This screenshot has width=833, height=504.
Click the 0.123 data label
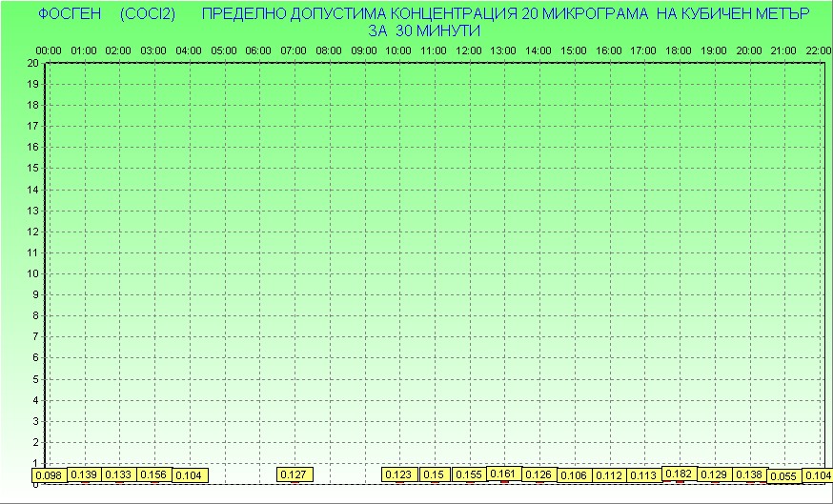(399, 474)
